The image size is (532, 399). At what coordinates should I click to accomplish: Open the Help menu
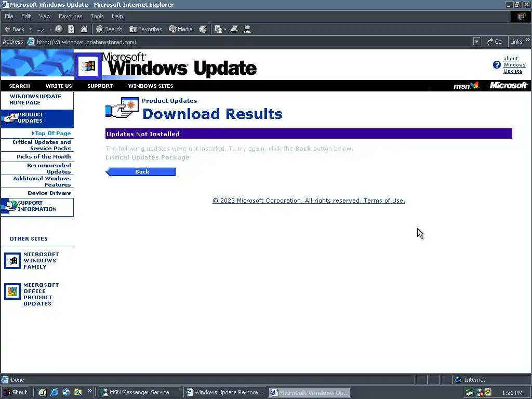pos(117,16)
